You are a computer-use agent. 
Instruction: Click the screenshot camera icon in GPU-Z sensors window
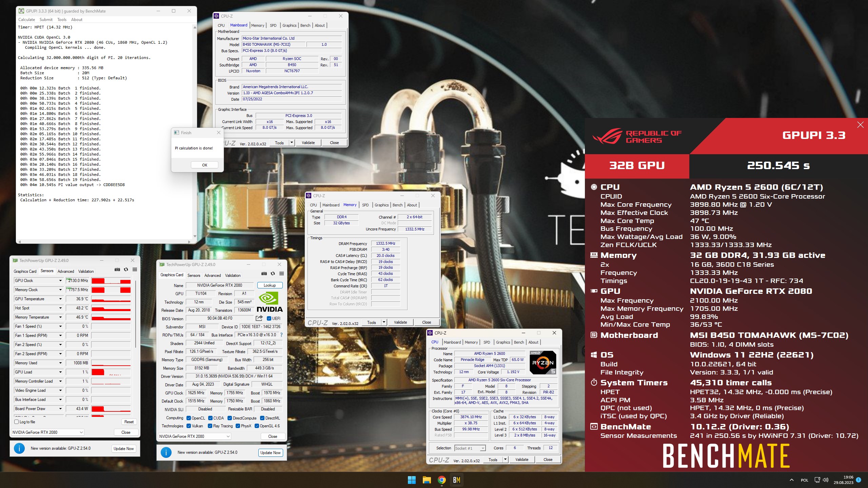[117, 269]
